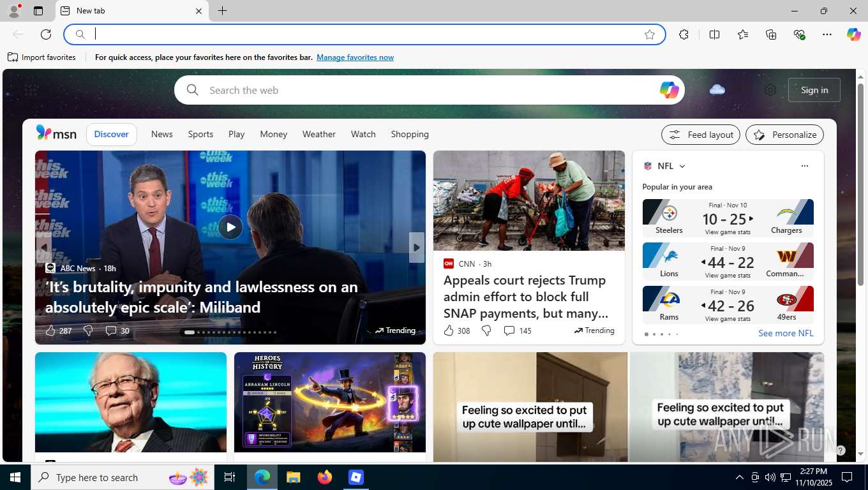The width and height of the screenshot is (868, 490).
Task: View Rams vs 49ers game stats
Action: click(728, 319)
